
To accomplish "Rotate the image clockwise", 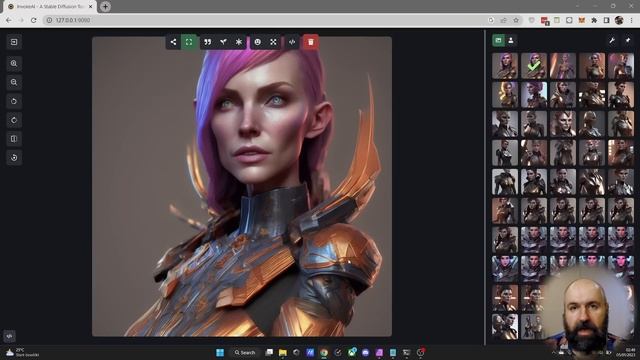I will click(14, 120).
